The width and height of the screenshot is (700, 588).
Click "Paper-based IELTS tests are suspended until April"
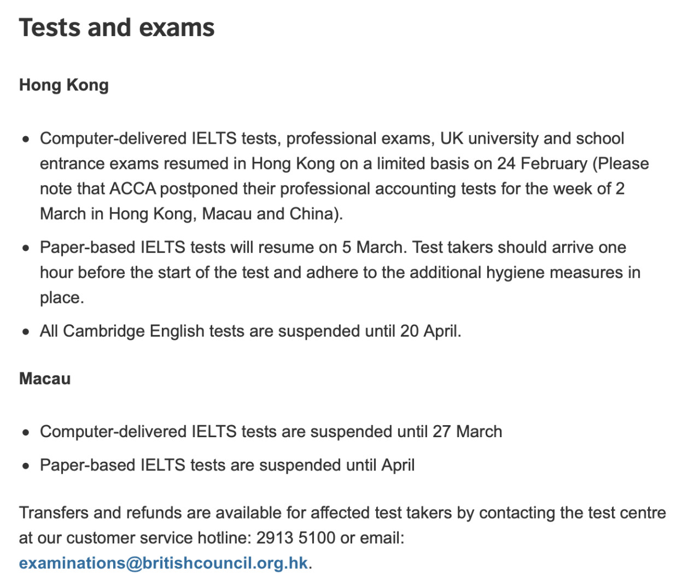tap(227, 465)
